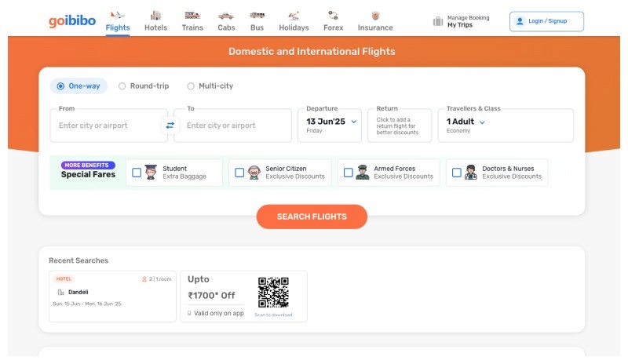Click the suitcase icon beside My Trips
This screenshot has width=628, height=364.
438,21
